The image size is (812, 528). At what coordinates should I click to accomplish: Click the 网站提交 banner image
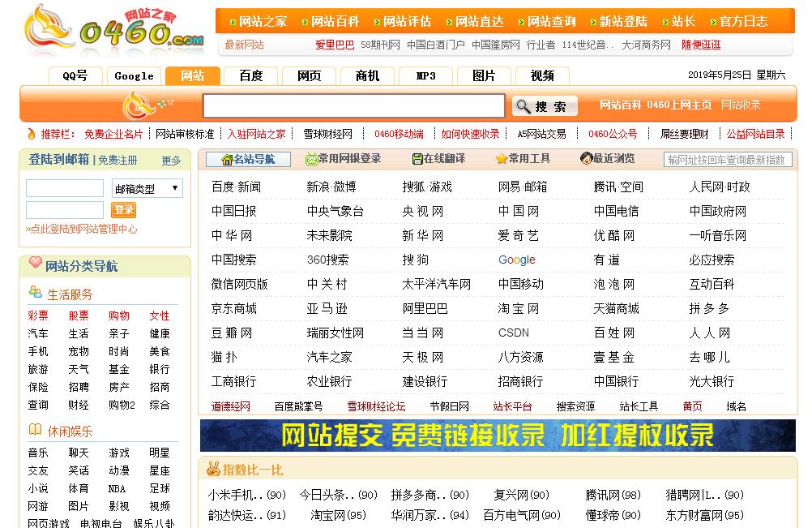(x=498, y=436)
